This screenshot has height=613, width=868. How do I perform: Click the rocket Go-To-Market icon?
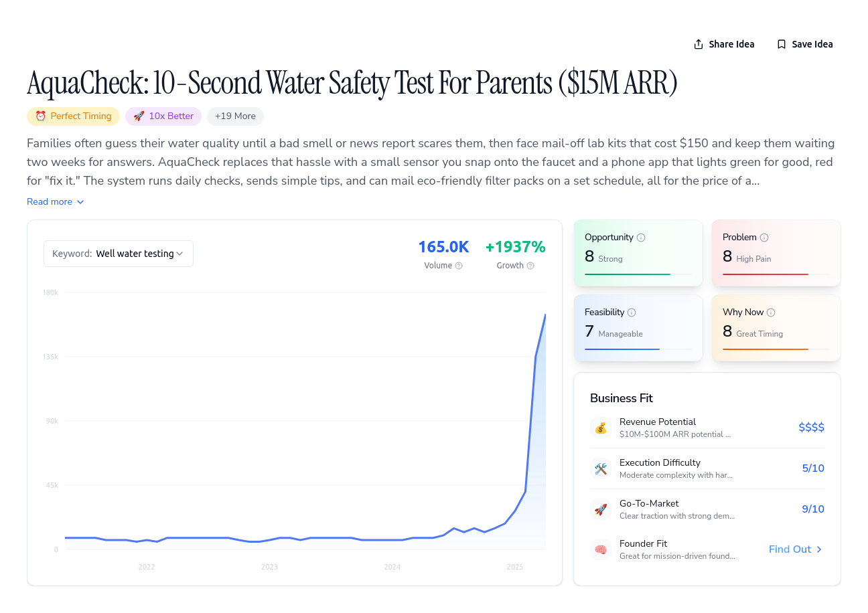pos(601,509)
